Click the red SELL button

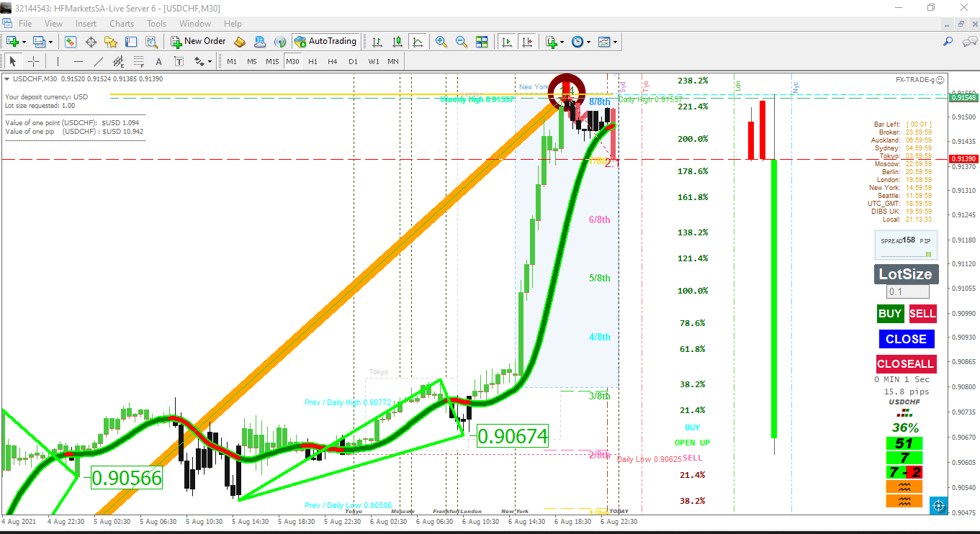pyautogui.click(x=922, y=313)
